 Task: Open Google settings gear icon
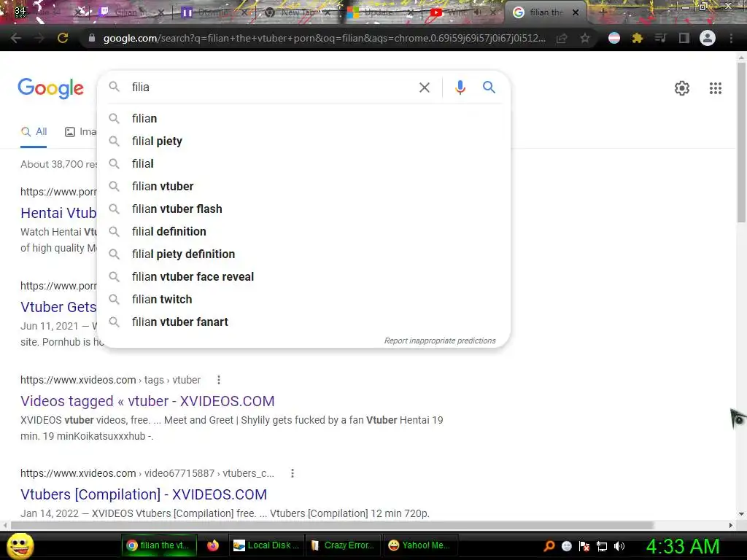pos(682,88)
